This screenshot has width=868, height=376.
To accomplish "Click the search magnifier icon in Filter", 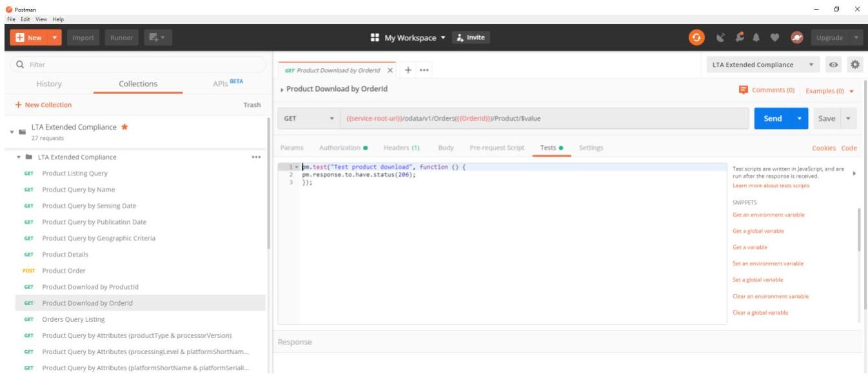I will [20, 64].
